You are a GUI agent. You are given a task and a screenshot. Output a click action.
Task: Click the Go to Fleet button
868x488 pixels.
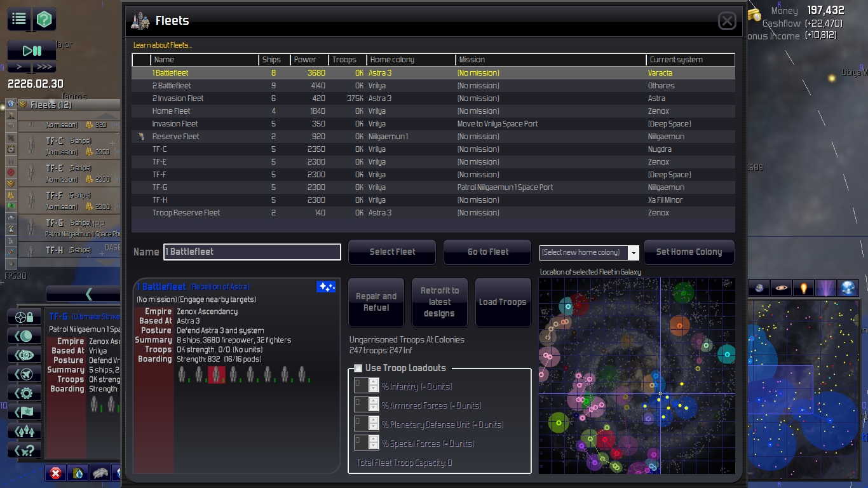(x=487, y=252)
